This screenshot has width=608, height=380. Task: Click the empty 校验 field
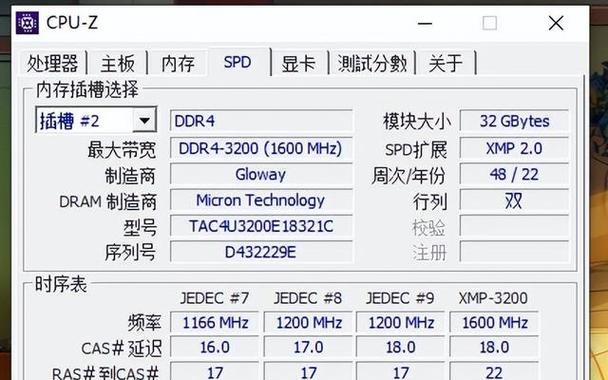[x=514, y=226]
